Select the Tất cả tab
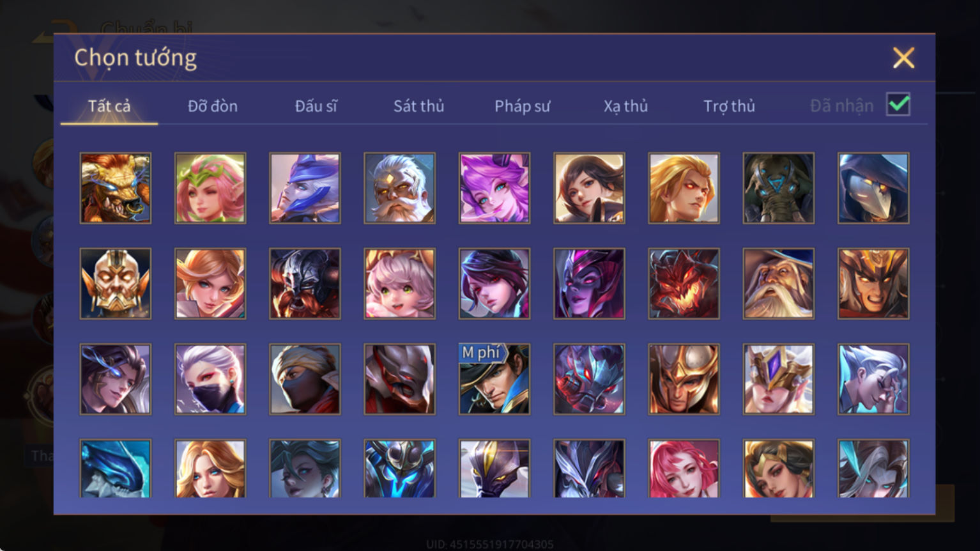This screenshot has width=980, height=551. point(109,106)
